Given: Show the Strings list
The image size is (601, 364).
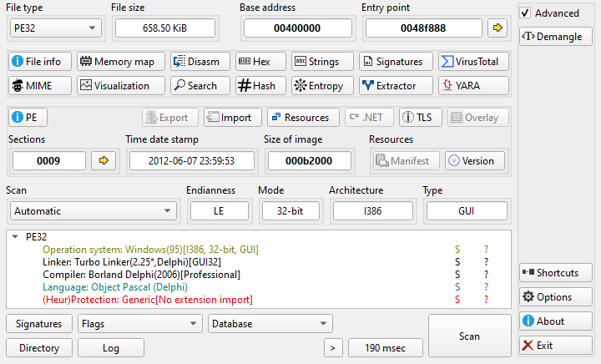Looking at the screenshot, I should coord(319,62).
